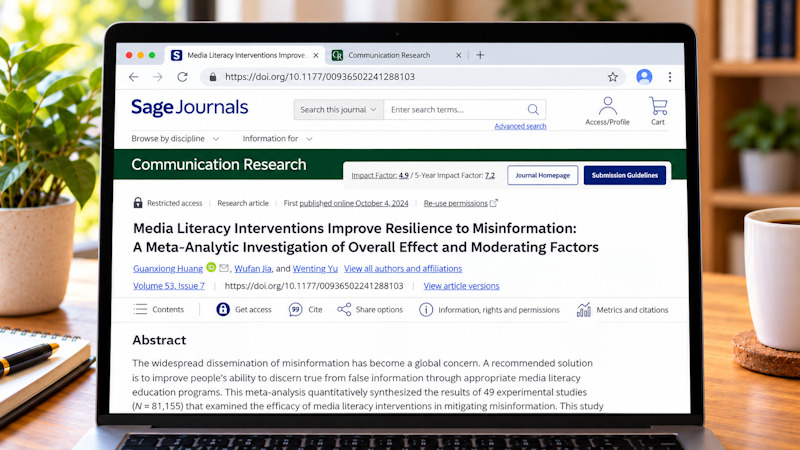Click the magnifier search icon
This screenshot has height=450, width=800.
(x=533, y=109)
